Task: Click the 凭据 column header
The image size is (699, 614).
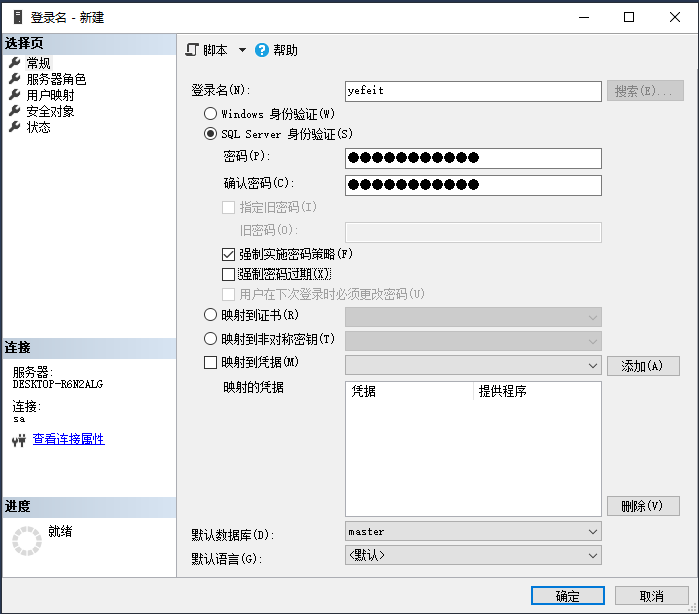Action: coord(409,391)
